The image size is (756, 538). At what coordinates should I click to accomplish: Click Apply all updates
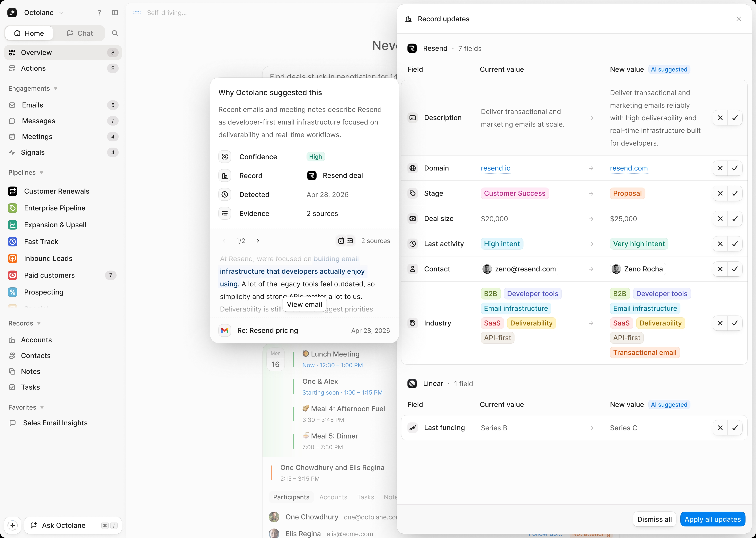[x=713, y=519]
